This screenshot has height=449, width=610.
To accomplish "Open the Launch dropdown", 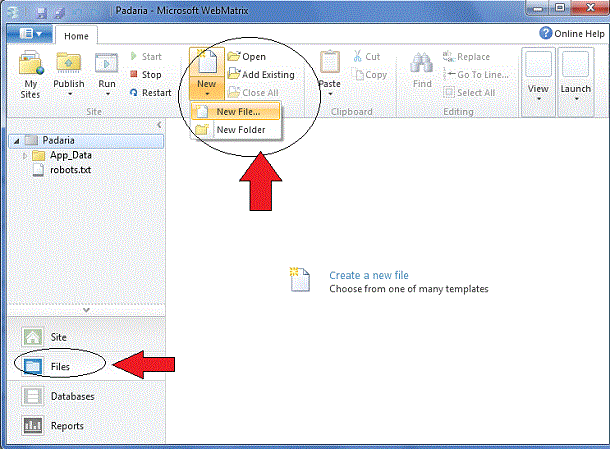I will point(576,82).
